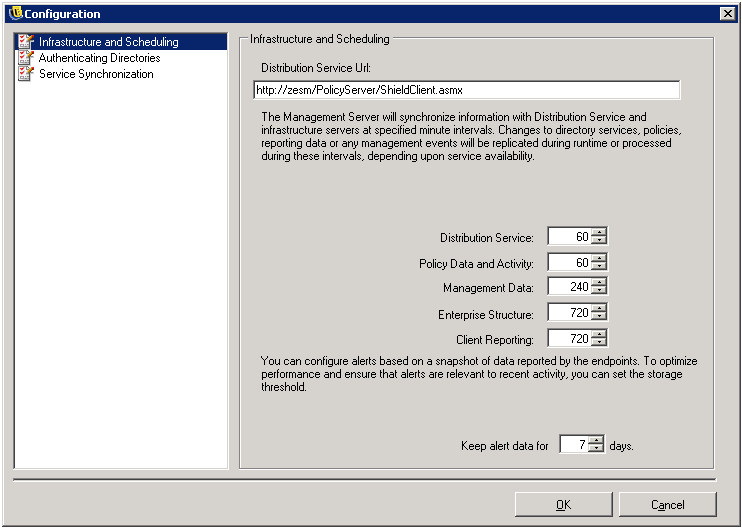Click the Authenticating Directories checklist icon

click(x=26, y=58)
